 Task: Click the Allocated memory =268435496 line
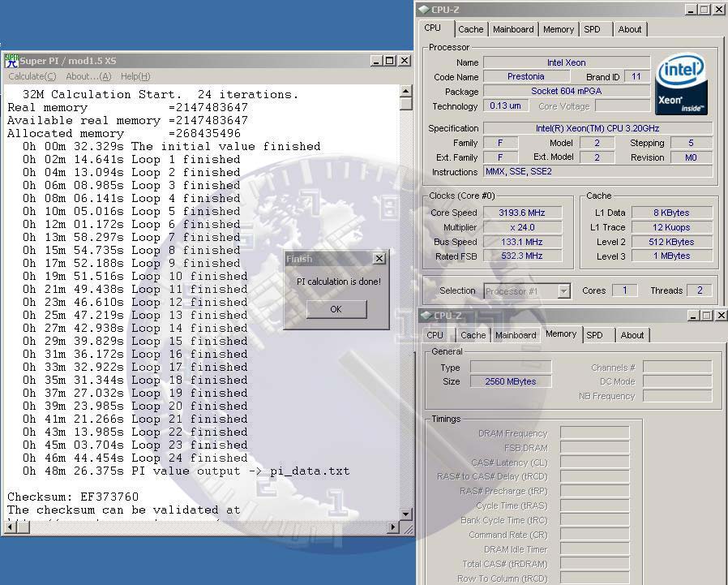click(124, 133)
